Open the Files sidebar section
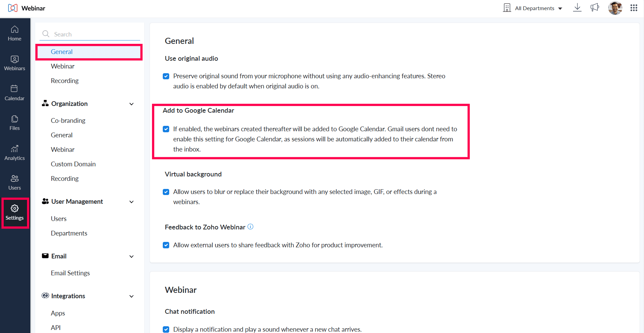The image size is (644, 333). point(15,123)
